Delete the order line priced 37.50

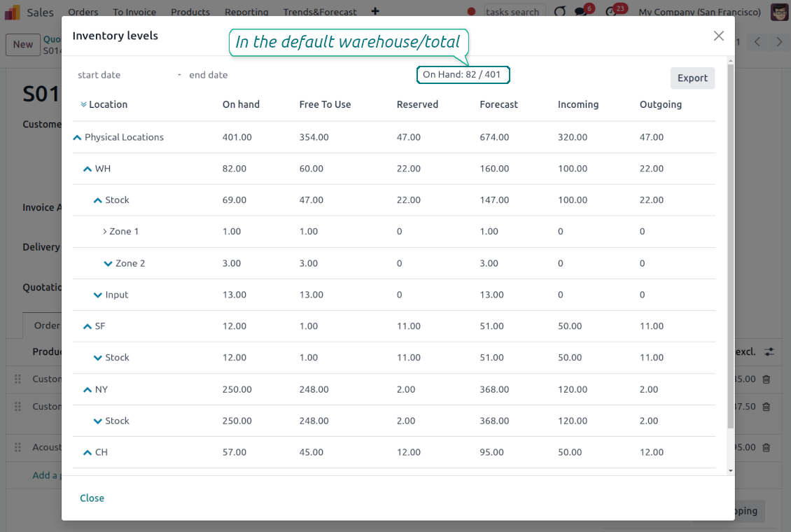pos(766,407)
